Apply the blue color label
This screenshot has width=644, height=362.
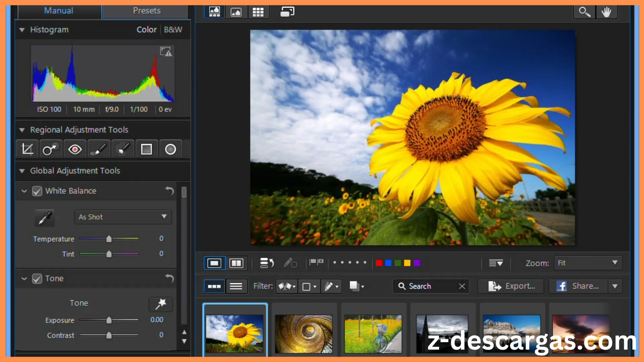[x=388, y=263]
